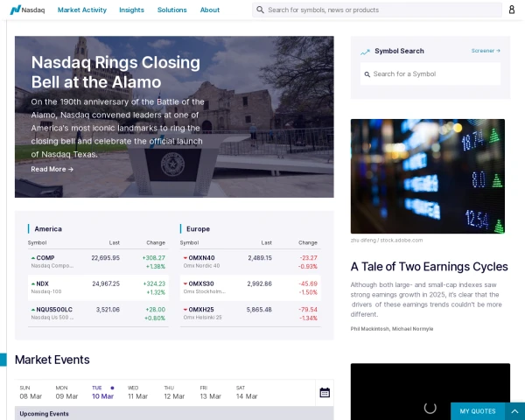Open the NDX index link

point(42,283)
